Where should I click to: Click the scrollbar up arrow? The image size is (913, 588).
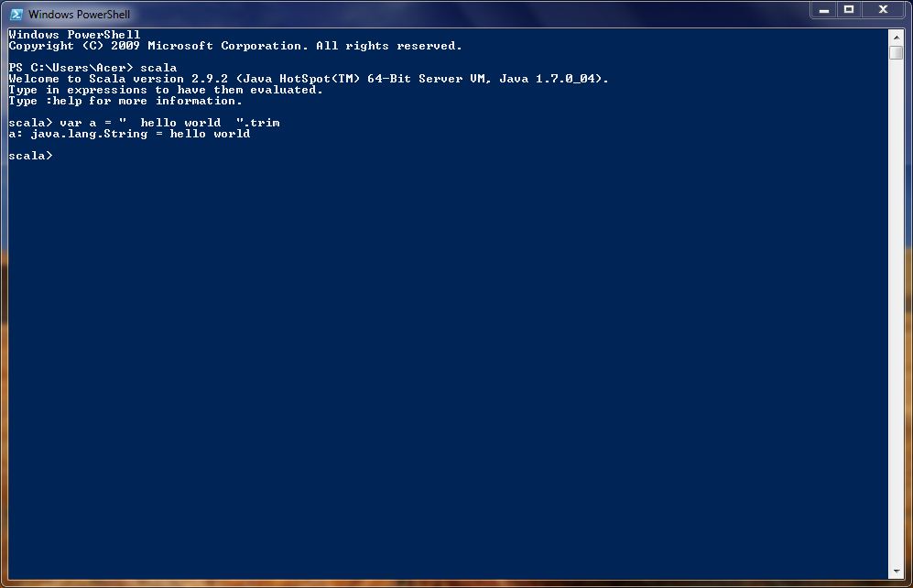[897, 38]
